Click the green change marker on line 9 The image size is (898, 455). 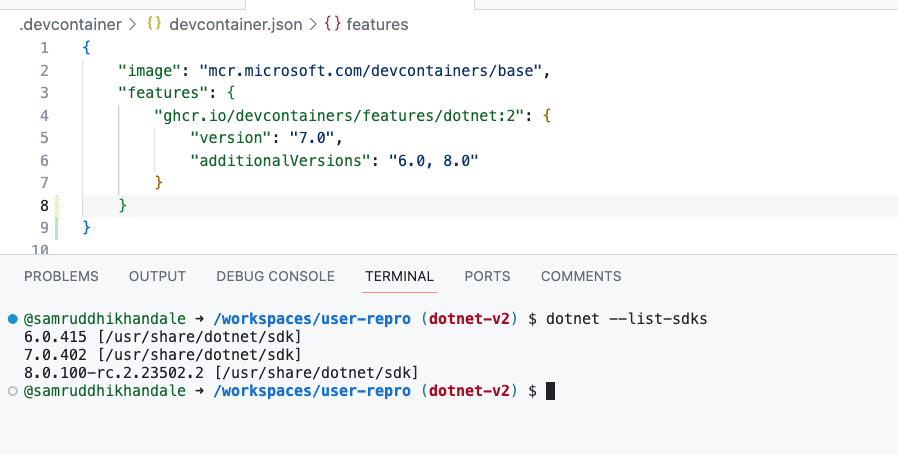(57, 228)
